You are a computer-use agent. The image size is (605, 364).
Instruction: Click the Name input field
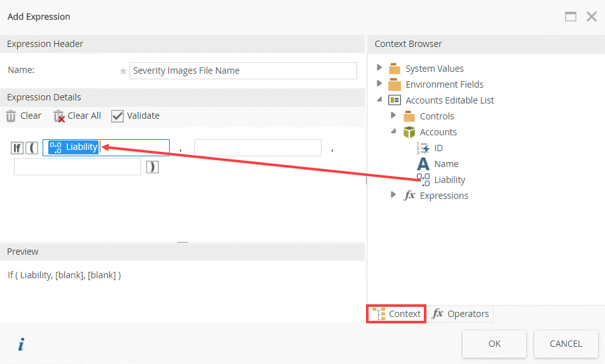click(243, 71)
